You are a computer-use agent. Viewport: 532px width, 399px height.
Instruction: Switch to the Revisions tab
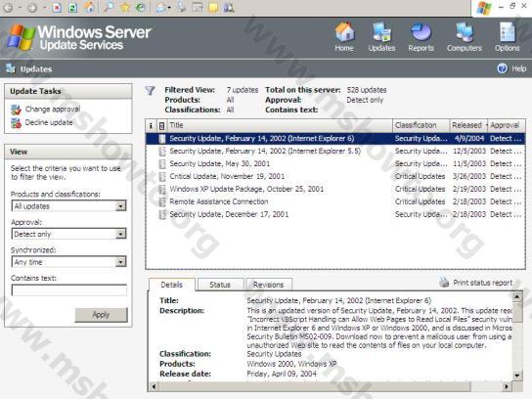pos(268,285)
